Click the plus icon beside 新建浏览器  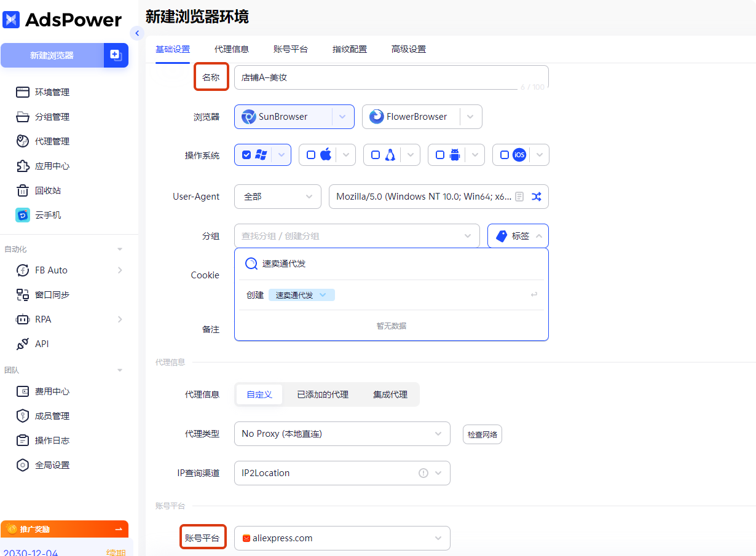tap(116, 55)
